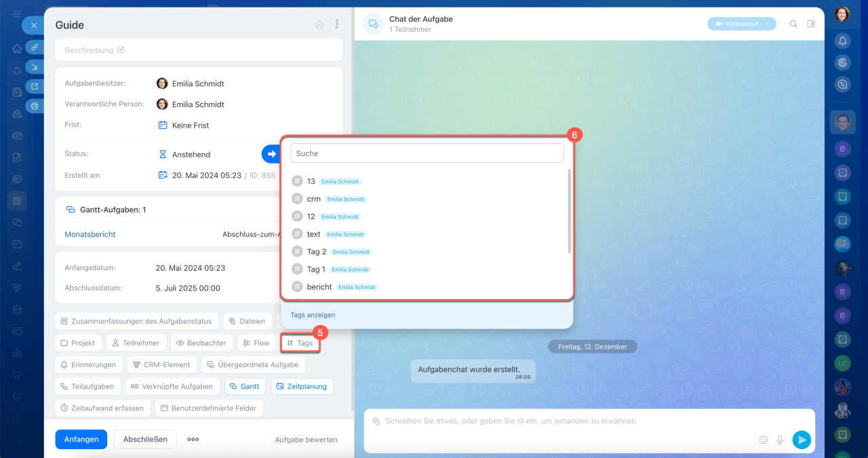868x458 pixels.
Task: Mark the task as important with flame icon
Action: coord(319,24)
